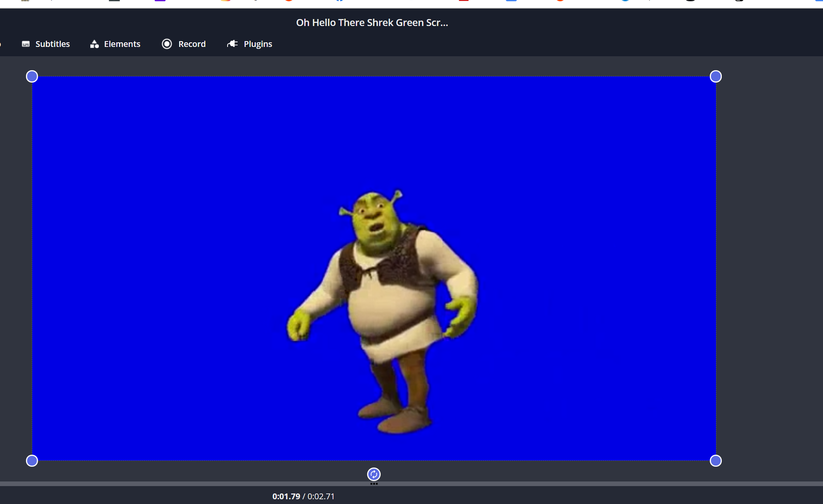Click the bottom-left resize handle
The width and height of the screenshot is (823, 504).
coord(32,461)
